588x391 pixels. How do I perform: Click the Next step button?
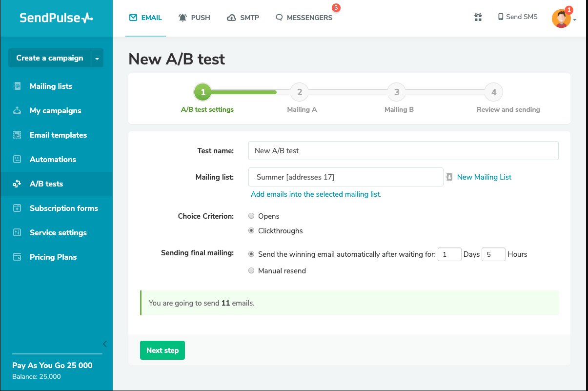pyautogui.click(x=162, y=350)
